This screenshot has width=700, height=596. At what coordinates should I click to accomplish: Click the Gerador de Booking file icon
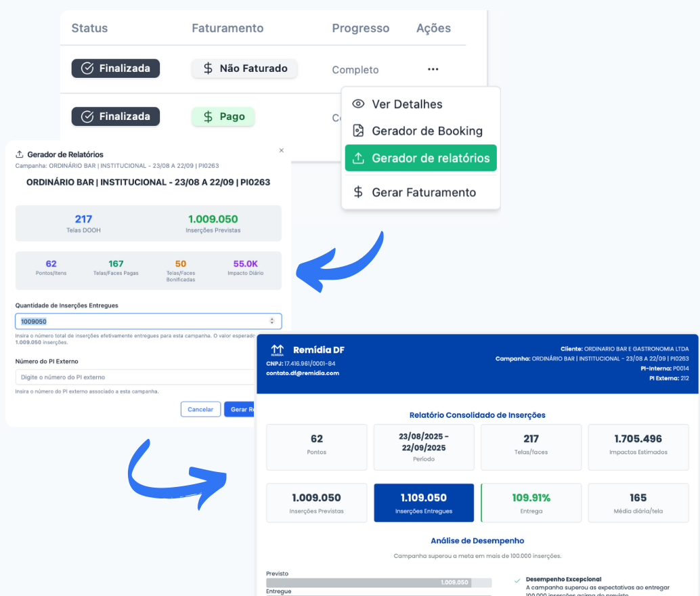359,131
